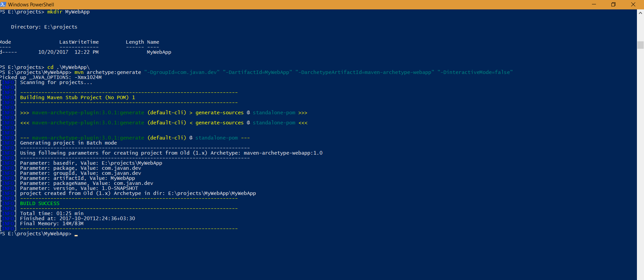Click the vertical scrollbar thumb

[640, 45]
